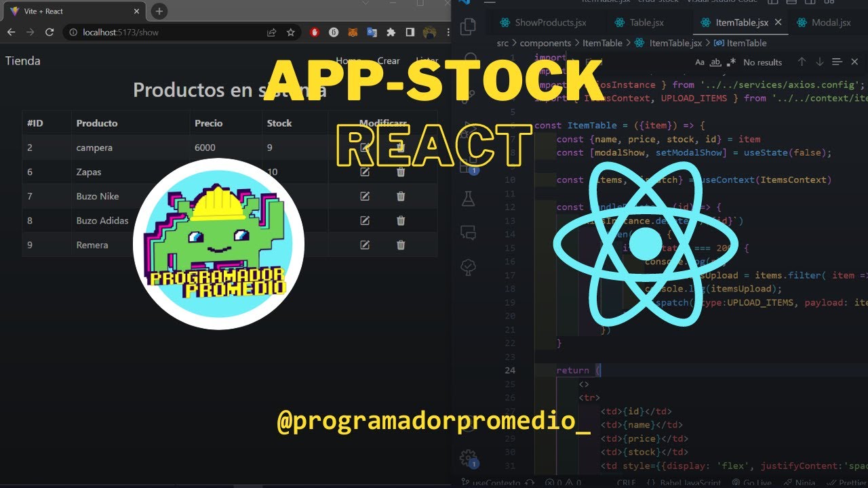Image resolution: width=868 pixels, height=488 pixels.
Task: Click the ItemTable symbol breadcrumb
Action: coord(746,43)
